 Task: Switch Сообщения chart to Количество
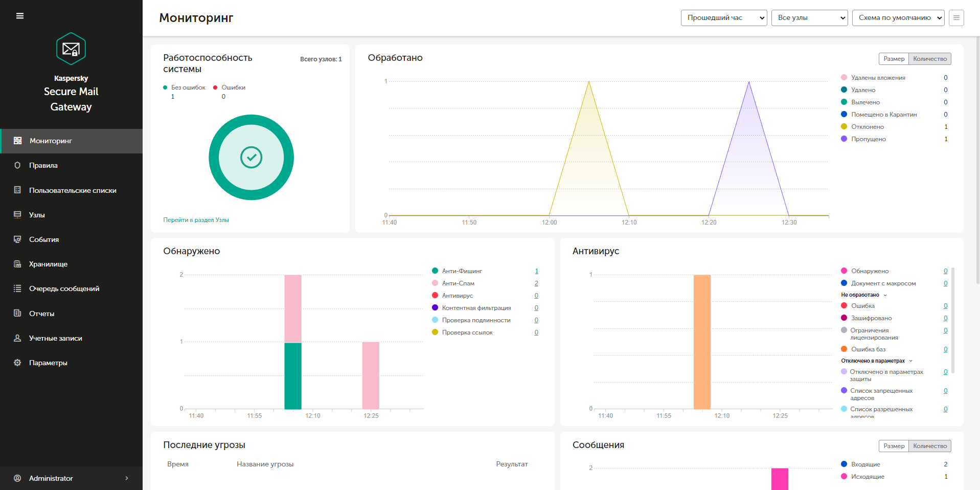tap(930, 446)
